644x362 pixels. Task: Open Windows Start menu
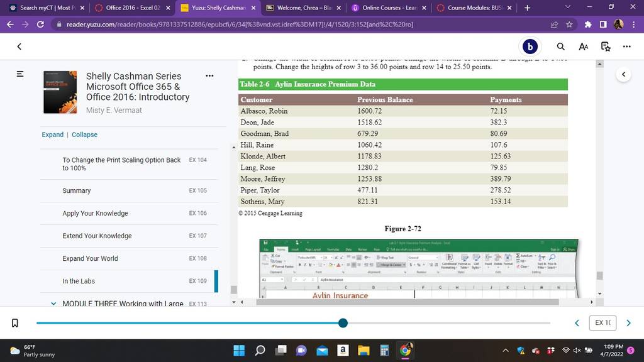[x=239, y=350]
